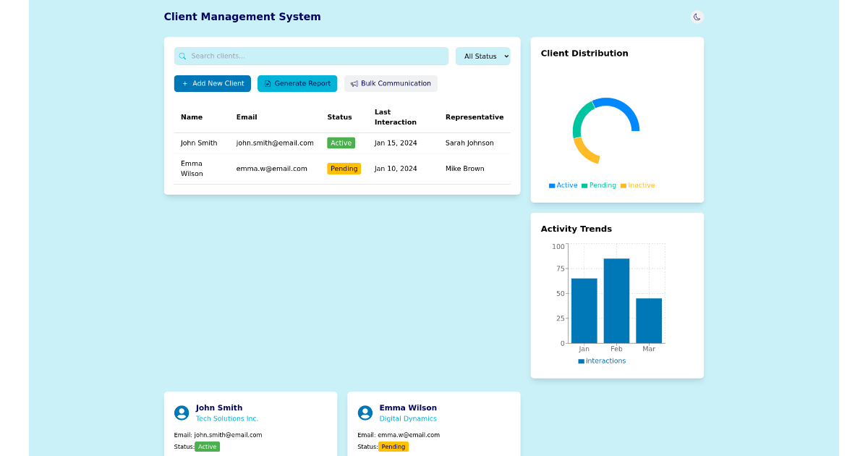The width and height of the screenshot is (868, 456).
Task: Expand status options in the filter selector
Action: 482,56
